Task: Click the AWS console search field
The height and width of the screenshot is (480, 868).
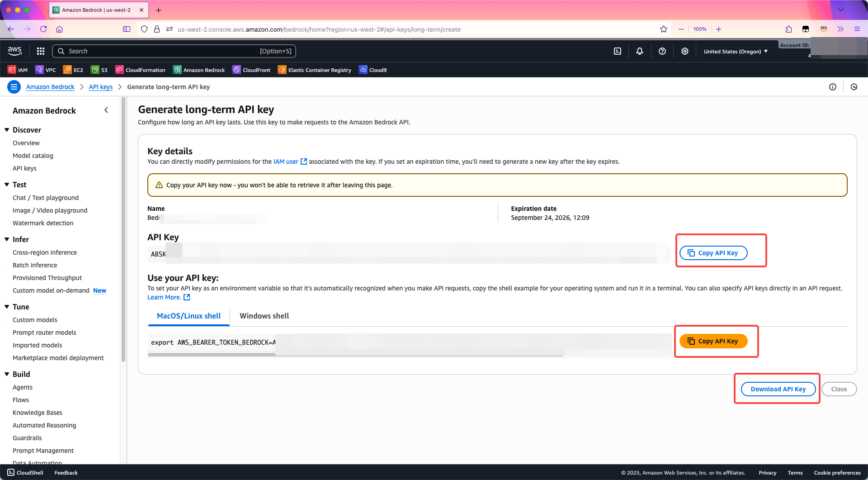Action: (x=174, y=51)
